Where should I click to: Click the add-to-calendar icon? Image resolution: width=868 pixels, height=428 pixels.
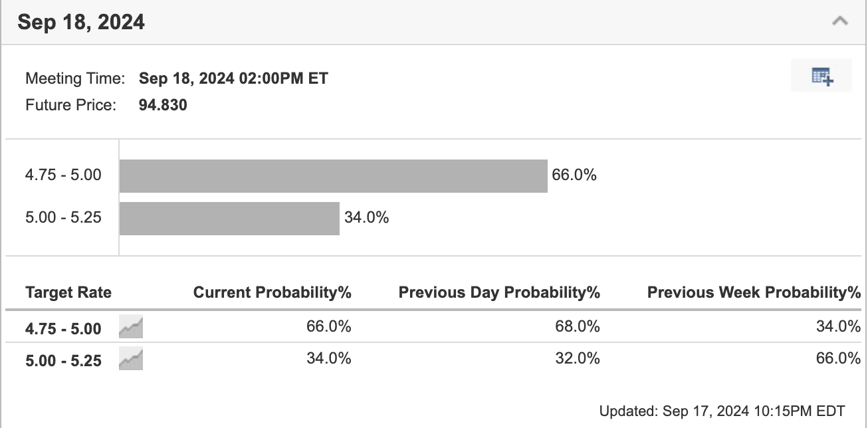821,76
